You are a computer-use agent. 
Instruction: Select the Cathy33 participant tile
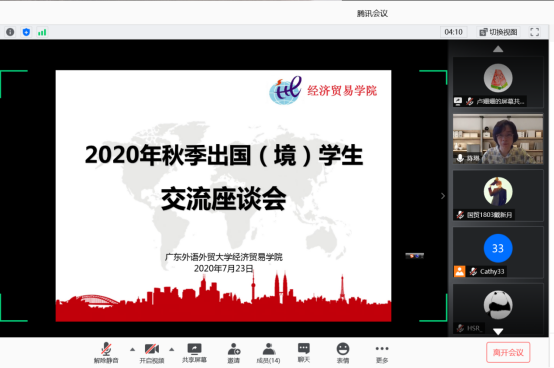(x=498, y=253)
